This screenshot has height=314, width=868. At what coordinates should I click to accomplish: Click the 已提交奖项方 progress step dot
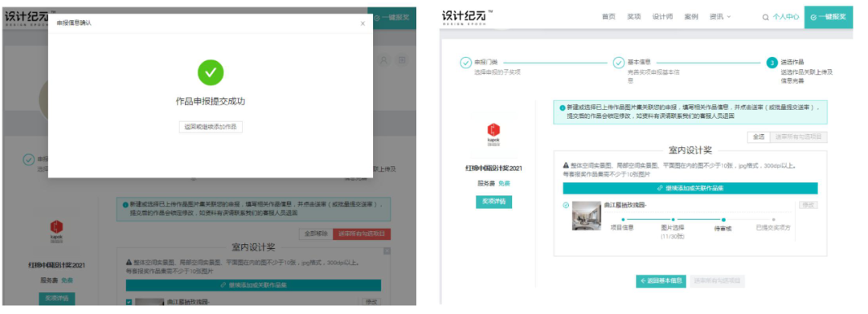[773, 219]
